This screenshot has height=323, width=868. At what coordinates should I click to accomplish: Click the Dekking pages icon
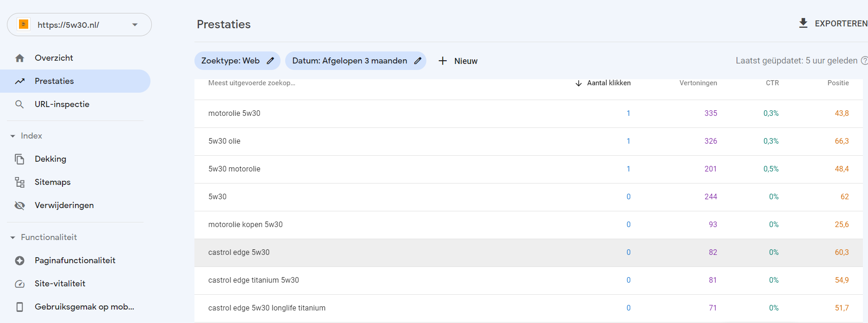pyautogui.click(x=19, y=159)
